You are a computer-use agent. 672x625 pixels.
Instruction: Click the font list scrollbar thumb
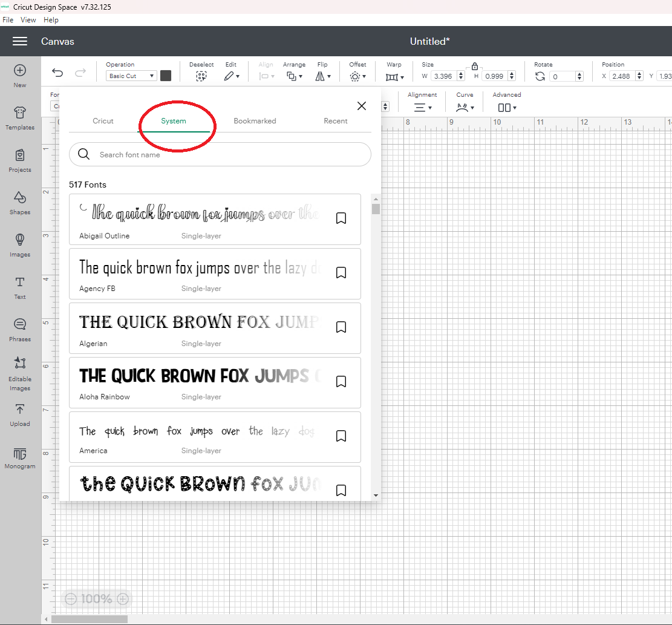pyautogui.click(x=376, y=209)
